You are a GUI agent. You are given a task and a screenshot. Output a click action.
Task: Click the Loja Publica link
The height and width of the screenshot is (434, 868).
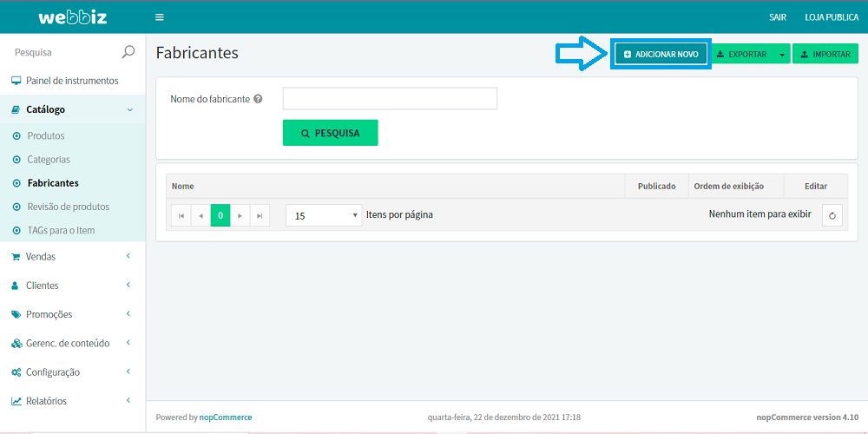tap(832, 17)
